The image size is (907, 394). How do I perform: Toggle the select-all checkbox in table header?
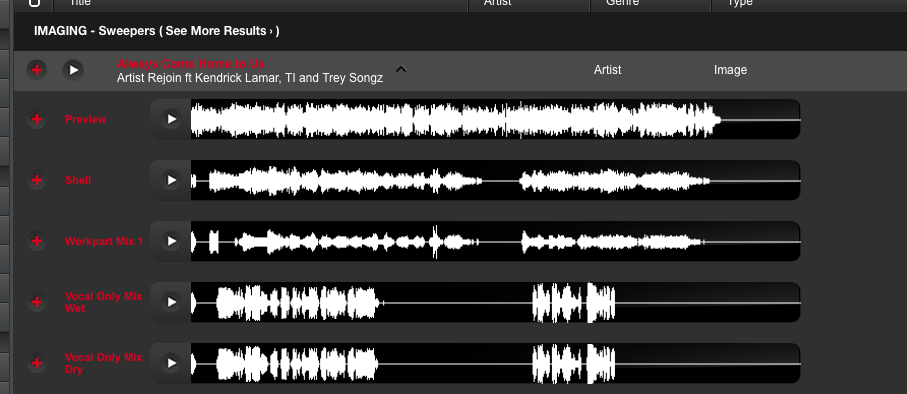click(x=34, y=2)
